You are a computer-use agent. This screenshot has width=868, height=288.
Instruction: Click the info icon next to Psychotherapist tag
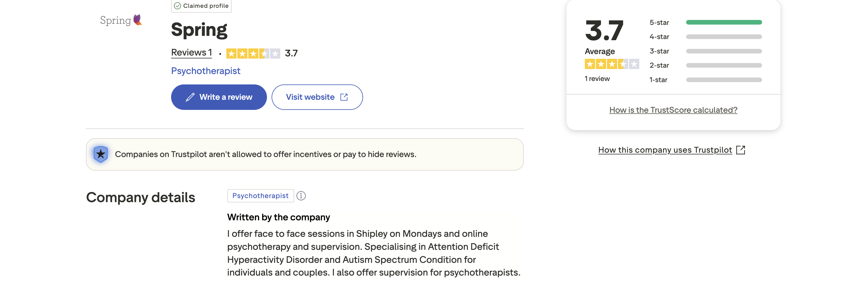click(x=301, y=196)
